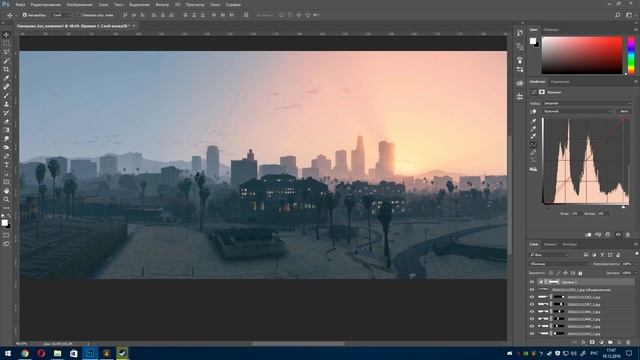Pick the white point eyedropper in Curves
The image size is (640, 360).
tap(533, 136)
